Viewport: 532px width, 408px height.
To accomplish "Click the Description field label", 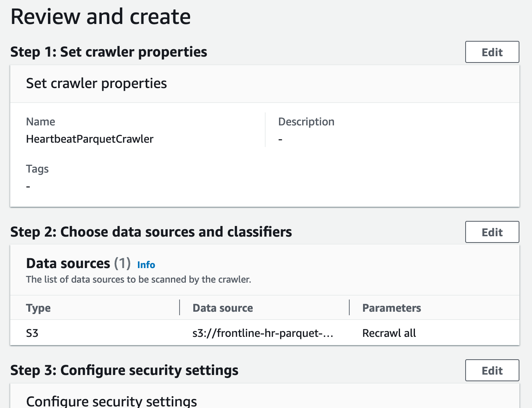I will coord(306,122).
